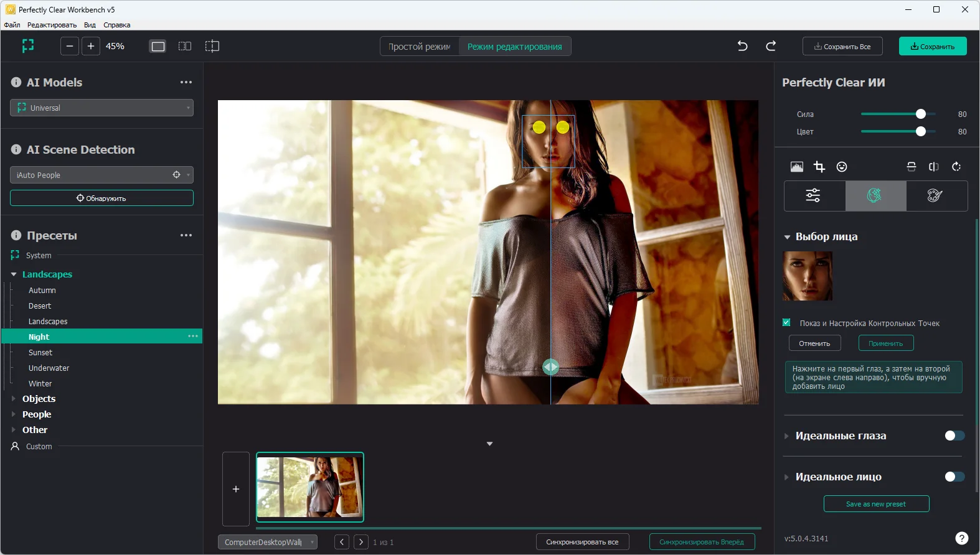Screen dimensions: 980x555
Task: Switch to Простой режим tab
Action: pyautogui.click(x=420, y=47)
